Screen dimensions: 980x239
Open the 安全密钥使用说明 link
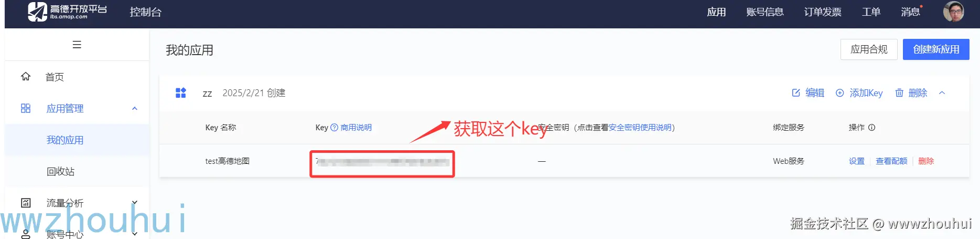640,128
